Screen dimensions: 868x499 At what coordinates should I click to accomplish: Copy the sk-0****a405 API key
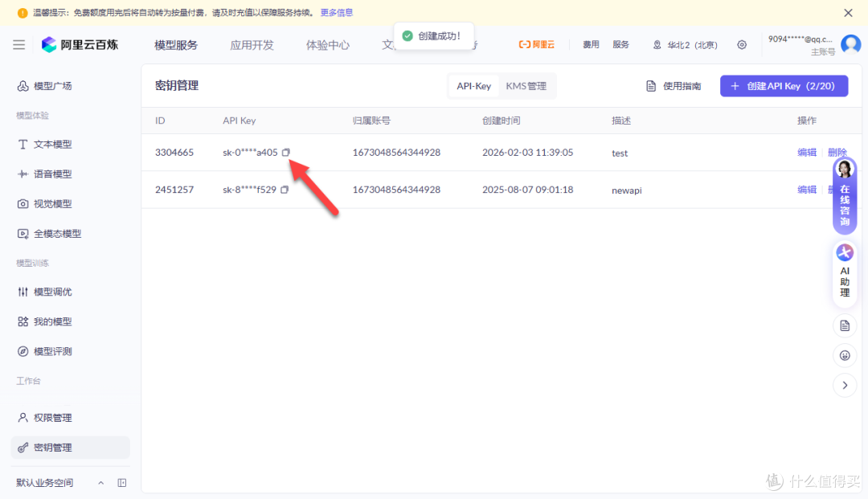(285, 152)
